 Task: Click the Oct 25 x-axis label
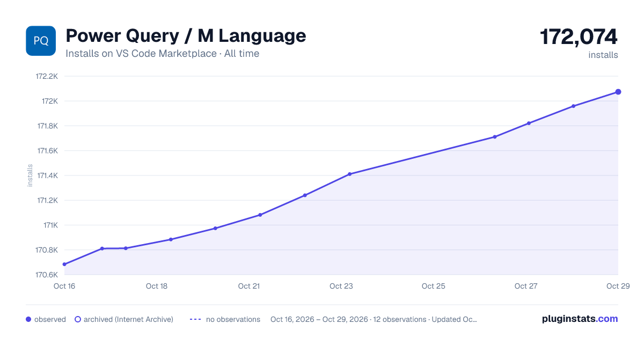coord(434,286)
